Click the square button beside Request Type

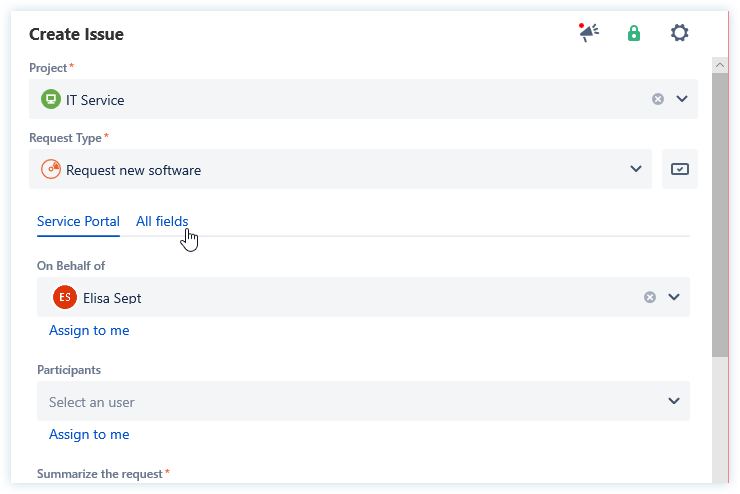[680, 169]
